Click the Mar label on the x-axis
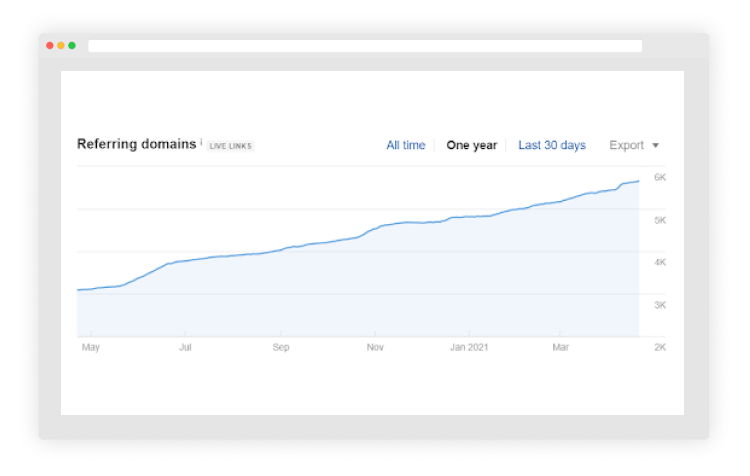The width and height of the screenshot is (750, 476). tap(561, 348)
